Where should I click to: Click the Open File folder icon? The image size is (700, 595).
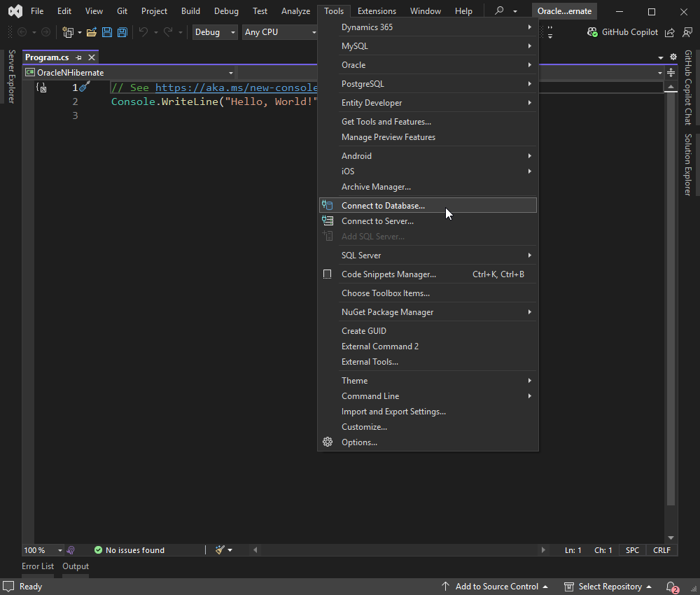pyautogui.click(x=91, y=32)
